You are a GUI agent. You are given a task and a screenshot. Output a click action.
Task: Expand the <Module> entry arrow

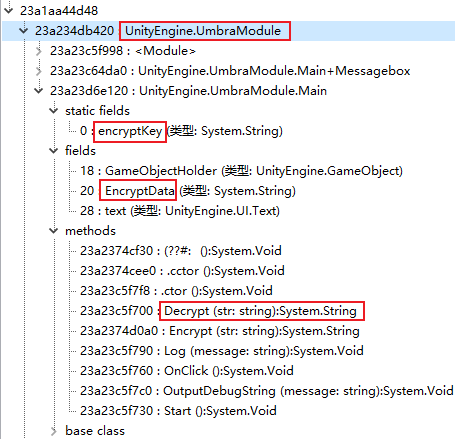pos(39,51)
